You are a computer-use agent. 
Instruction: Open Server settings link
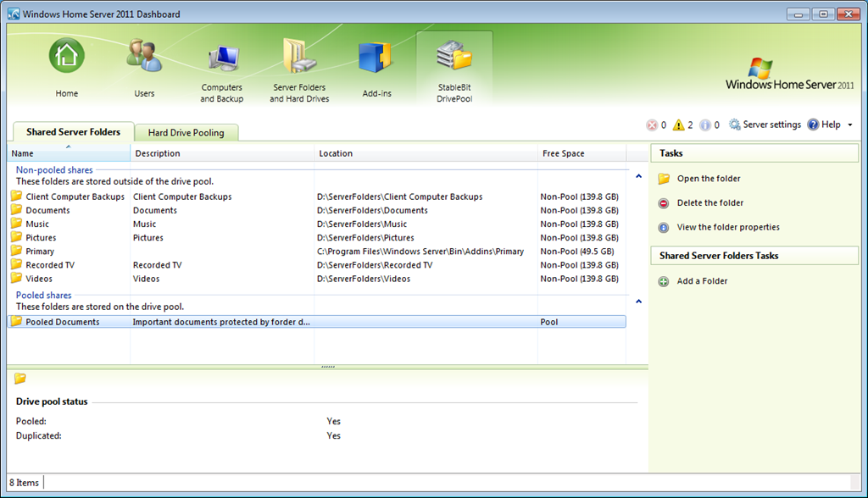(771, 125)
